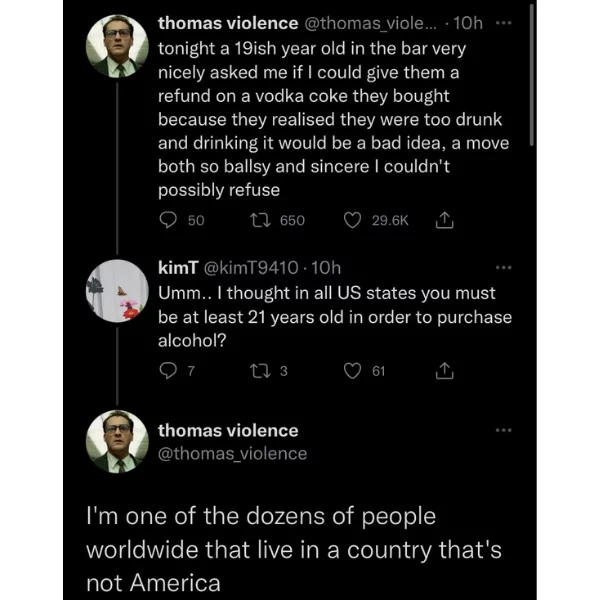Viewport: 600px width, 600px height.
Task: Click the @thomas_violence handle in bottom tweet
Action: (232, 454)
